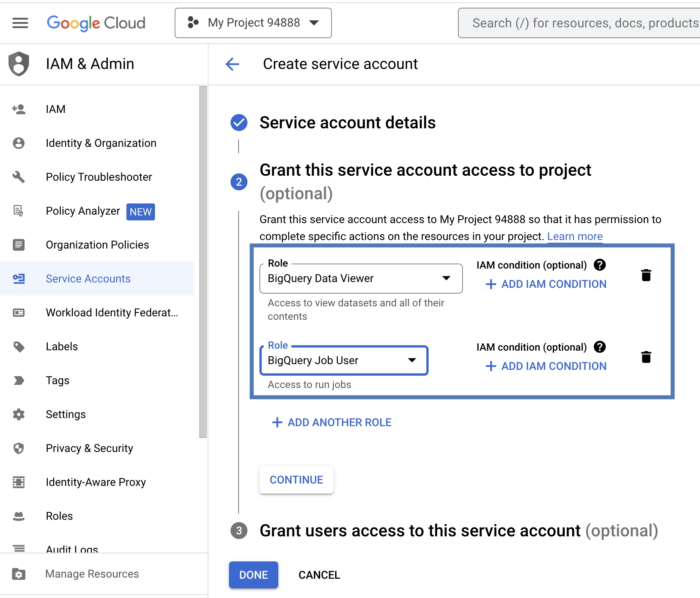Click the Policy Troubleshooter wrench icon

(19, 177)
